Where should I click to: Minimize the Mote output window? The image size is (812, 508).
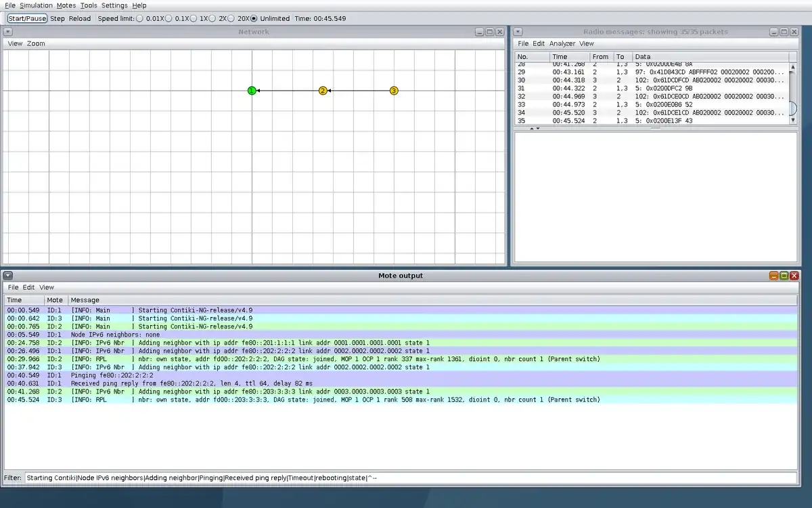[x=773, y=276]
